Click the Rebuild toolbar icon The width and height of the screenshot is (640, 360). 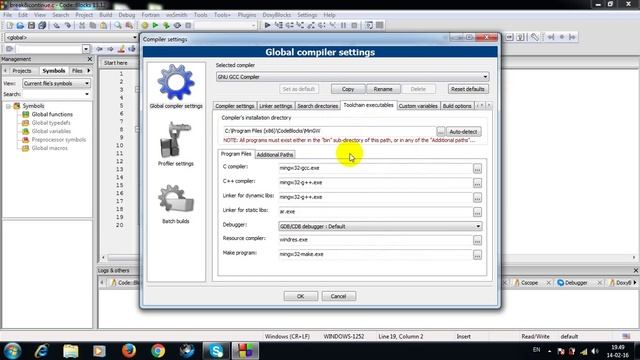click(x=177, y=25)
